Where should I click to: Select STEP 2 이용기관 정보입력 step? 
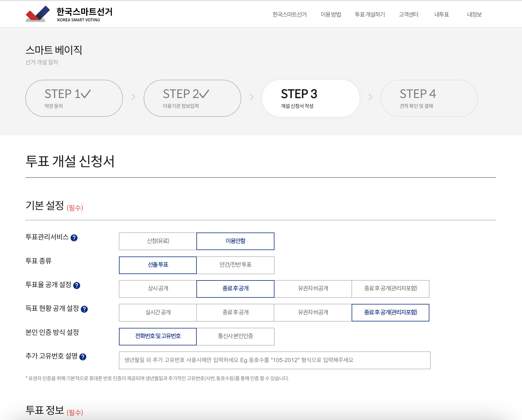(x=192, y=98)
